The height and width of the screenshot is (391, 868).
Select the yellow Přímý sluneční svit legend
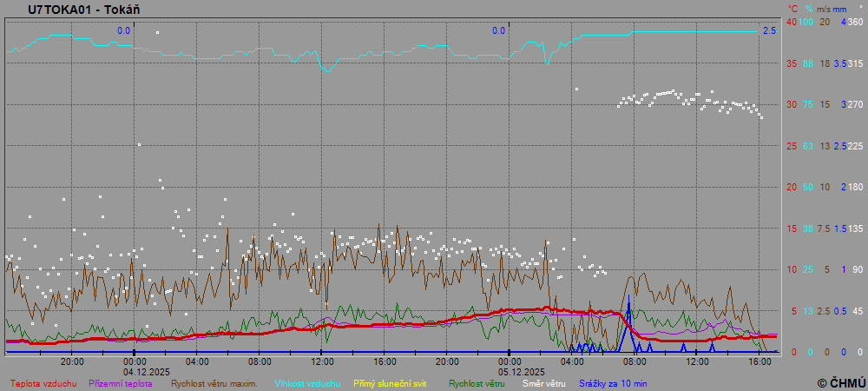coord(389,383)
